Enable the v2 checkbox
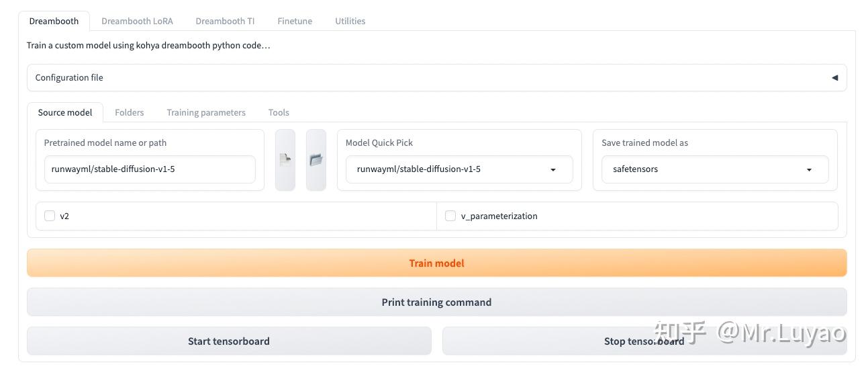 tap(50, 216)
